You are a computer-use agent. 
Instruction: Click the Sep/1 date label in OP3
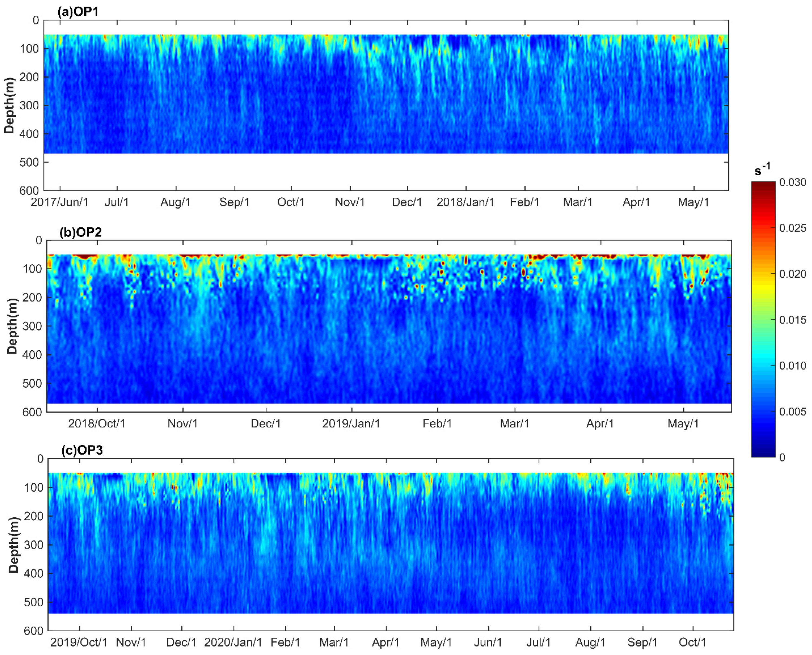[x=642, y=642]
